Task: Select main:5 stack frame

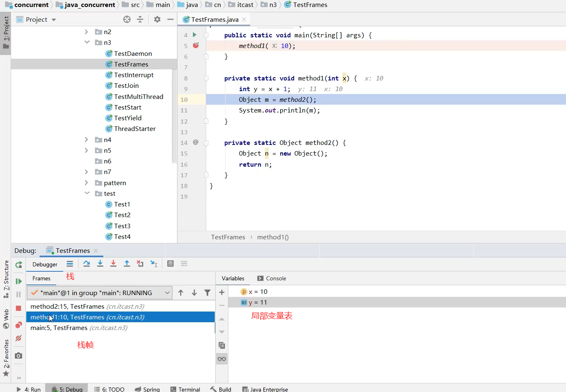Action: pyautogui.click(x=120, y=328)
